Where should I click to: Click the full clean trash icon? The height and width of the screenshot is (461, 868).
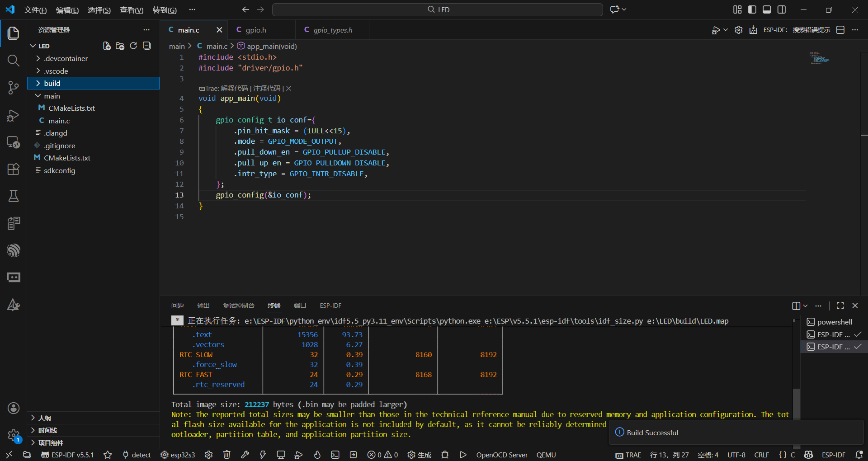pos(227,455)
